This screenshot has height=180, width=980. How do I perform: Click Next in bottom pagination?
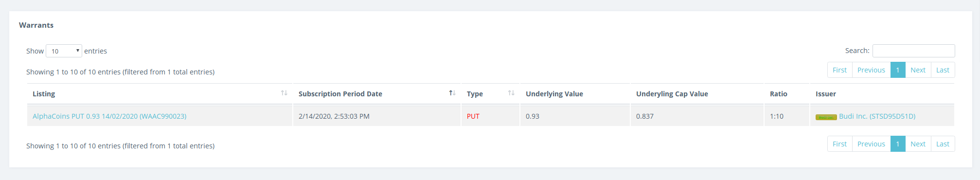(x=918, y=144)
